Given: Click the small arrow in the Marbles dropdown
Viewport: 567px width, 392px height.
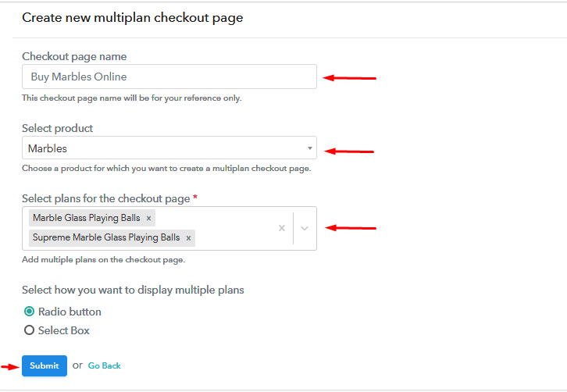Looking at the screenshot, I should [x=309, y=148].
